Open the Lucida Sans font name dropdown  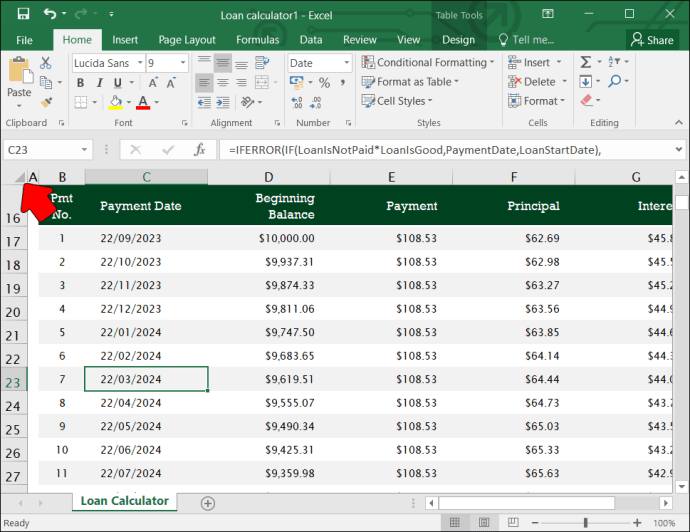[x=140, y=63]
